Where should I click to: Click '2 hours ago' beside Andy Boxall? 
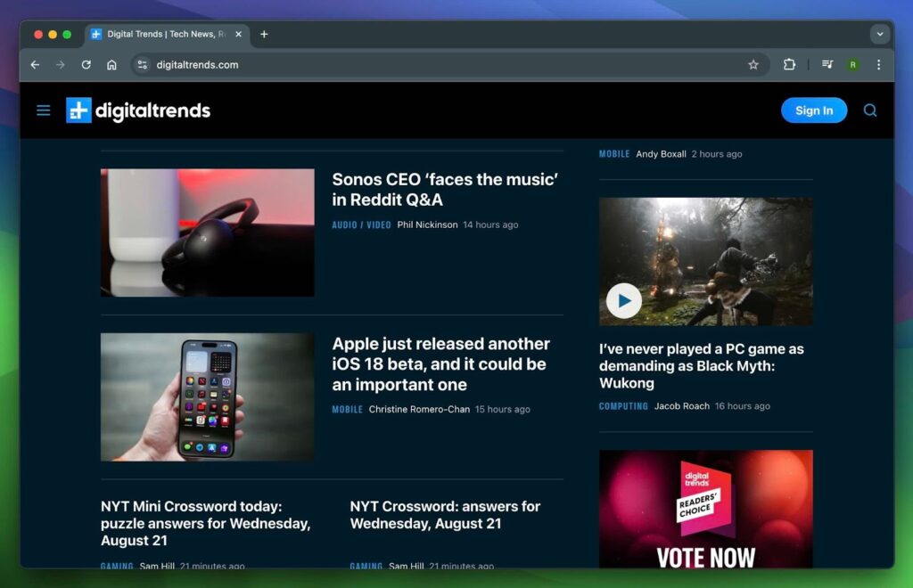717,154
